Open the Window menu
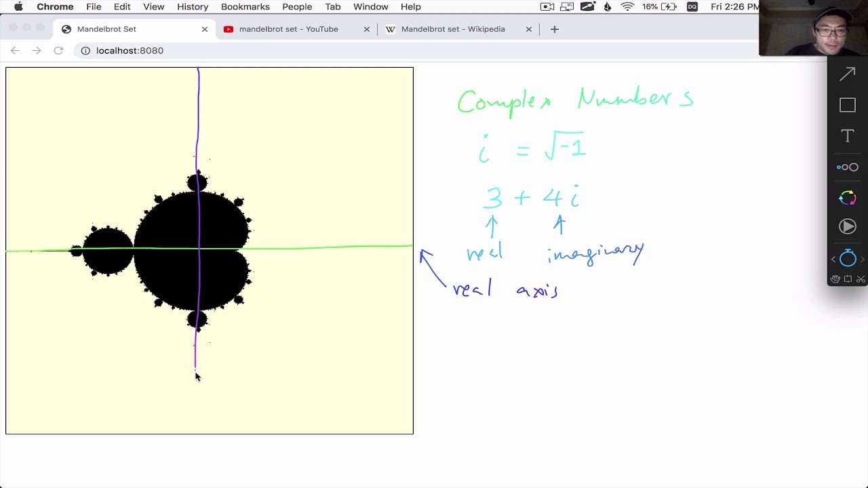The image size is (868, 488). coord(371,7)
